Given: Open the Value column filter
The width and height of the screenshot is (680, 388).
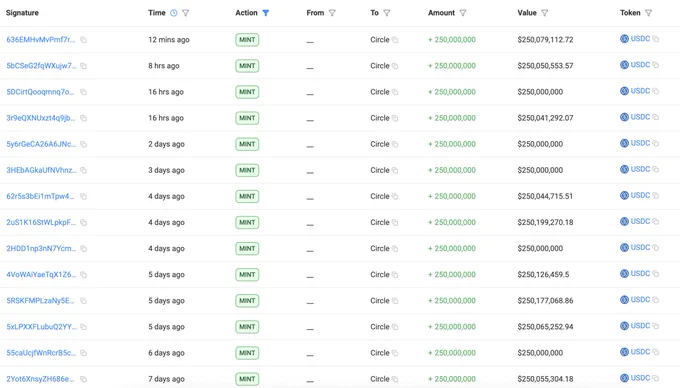Looking at the screenshot, I should pos(545,13).
